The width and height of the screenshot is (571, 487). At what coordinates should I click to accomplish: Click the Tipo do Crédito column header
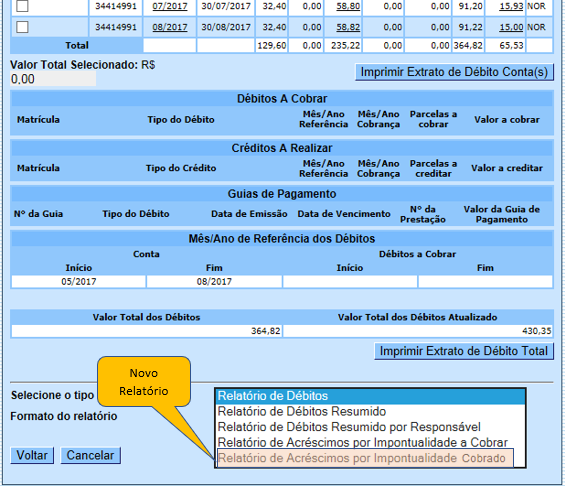coord(181,168)
